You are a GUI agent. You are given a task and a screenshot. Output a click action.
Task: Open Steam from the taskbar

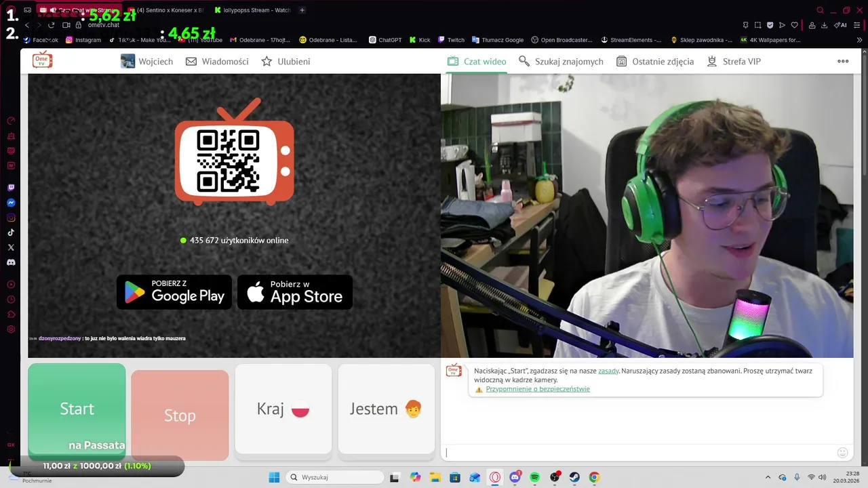[x=574, y=477]
